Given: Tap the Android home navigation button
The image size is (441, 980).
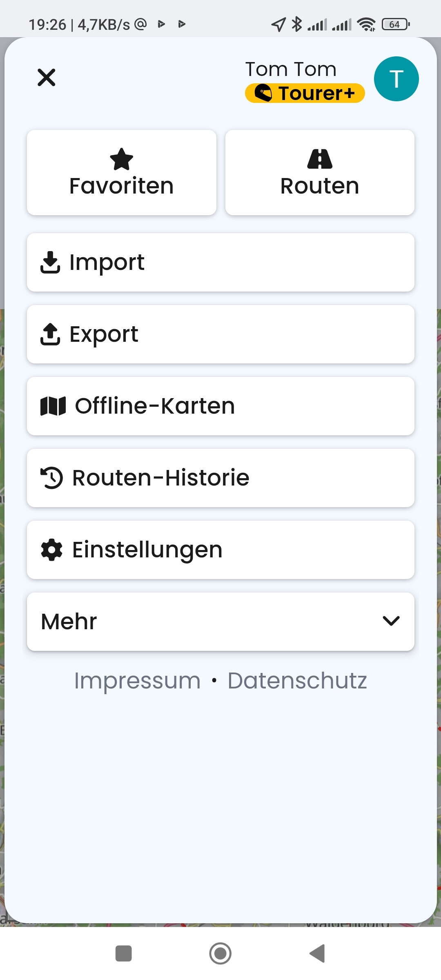Looking at the screenshot, I should [x=220, y=953].
